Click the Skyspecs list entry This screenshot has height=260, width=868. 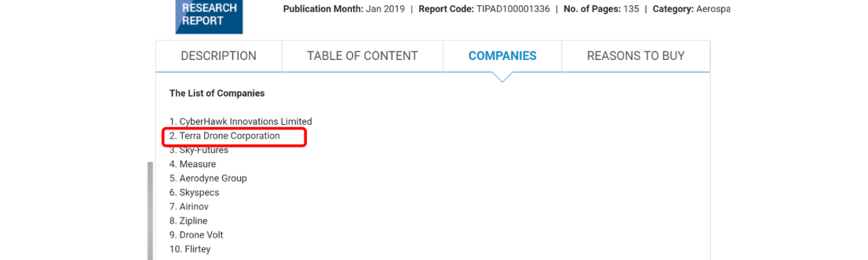pyautogui.click(x=195, y=193)
